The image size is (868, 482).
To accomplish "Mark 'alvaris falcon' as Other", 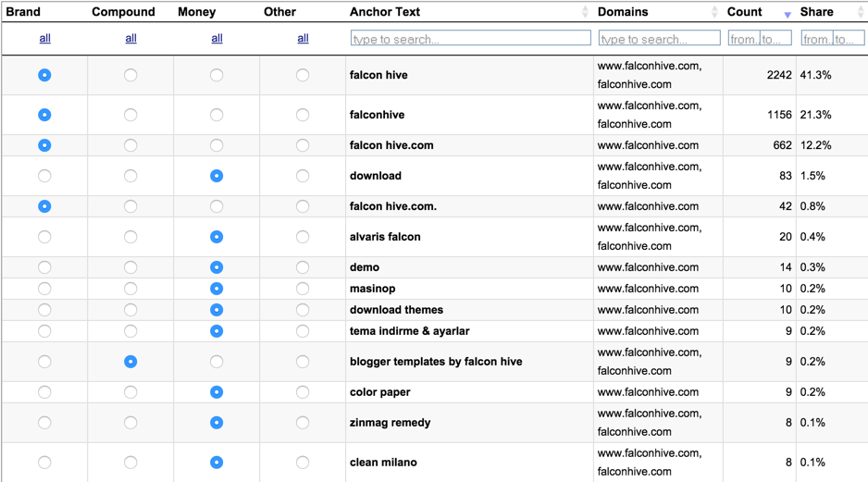I will coord(303,236).
